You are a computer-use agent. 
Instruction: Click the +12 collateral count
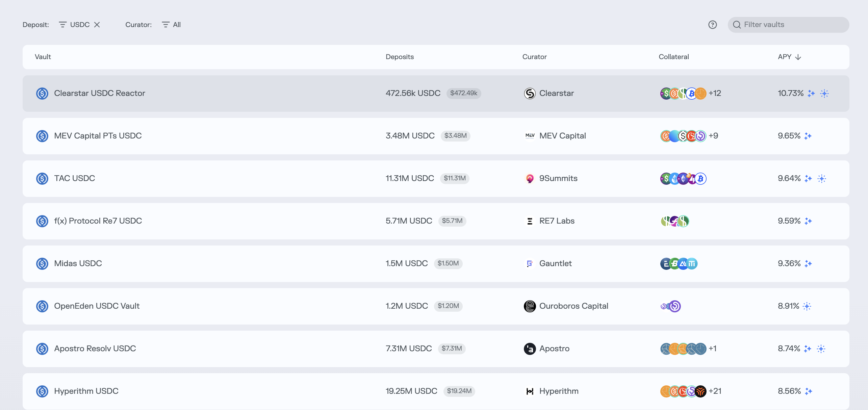715,93
